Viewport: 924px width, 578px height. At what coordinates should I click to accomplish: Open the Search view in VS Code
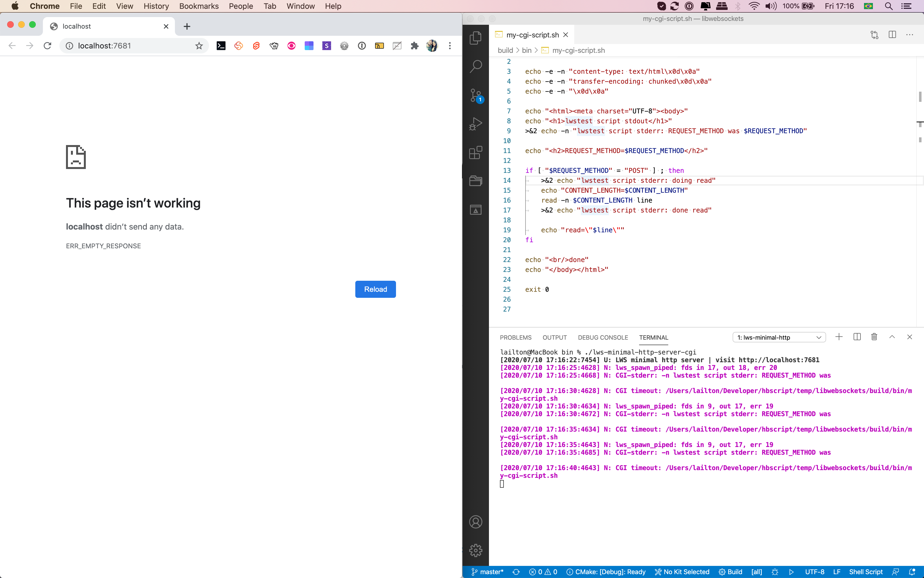pyautogui.click(x=475, y=66)
